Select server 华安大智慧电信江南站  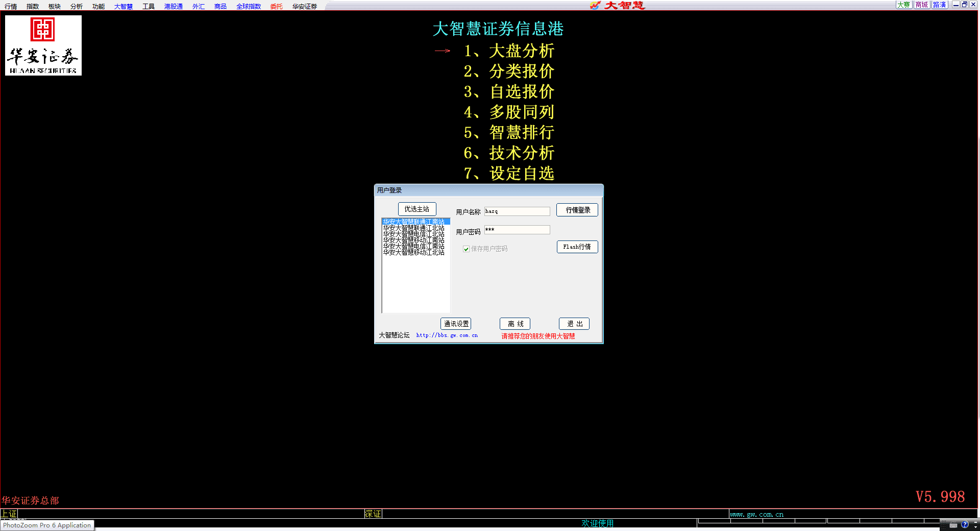[415, 246]
